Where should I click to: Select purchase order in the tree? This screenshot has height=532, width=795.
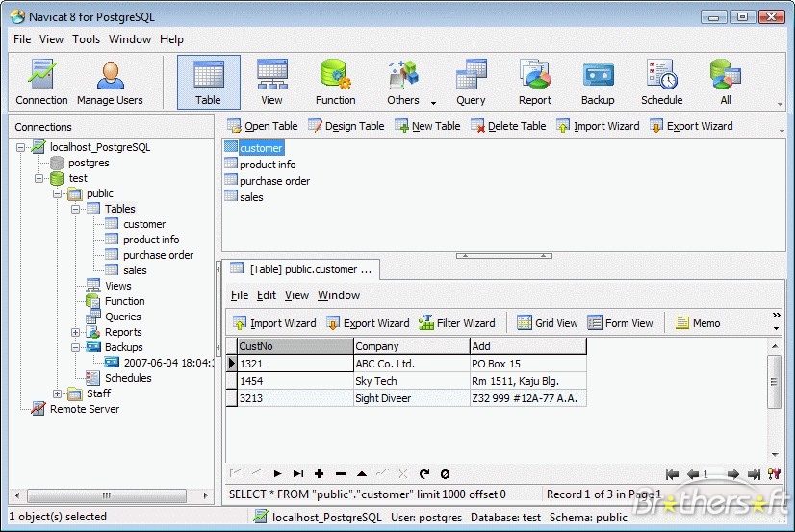pyautogui.click(x=158, y=255)
